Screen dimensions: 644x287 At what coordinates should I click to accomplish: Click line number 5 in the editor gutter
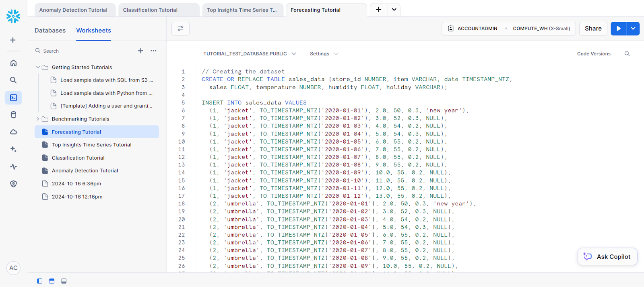click(x=183, y=103)
